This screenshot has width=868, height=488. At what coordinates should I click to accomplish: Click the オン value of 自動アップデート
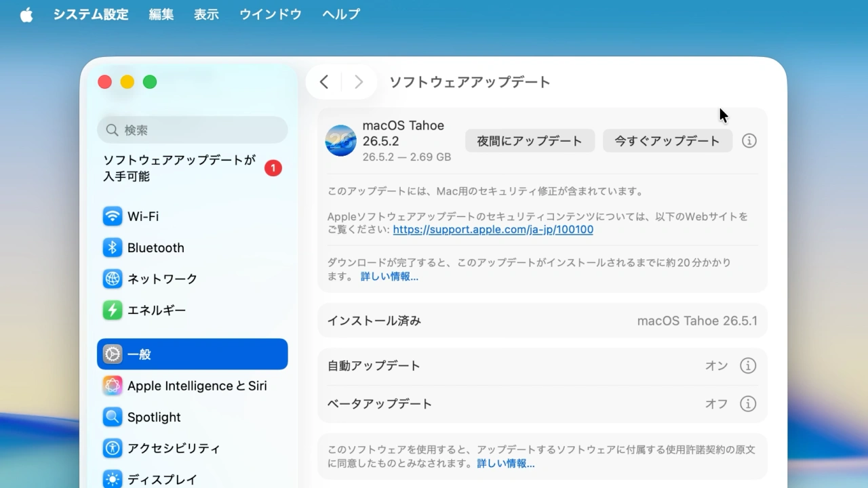[x=716, y=365]
